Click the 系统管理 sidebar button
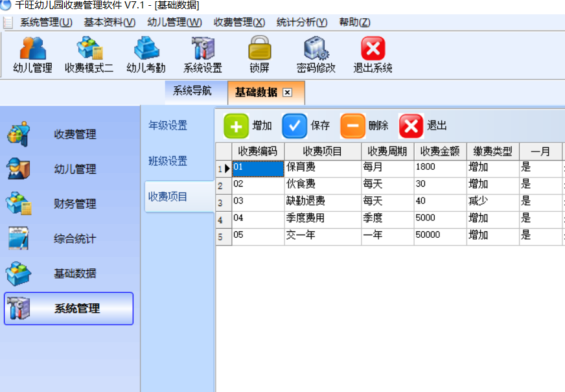 tap(69, 308)
